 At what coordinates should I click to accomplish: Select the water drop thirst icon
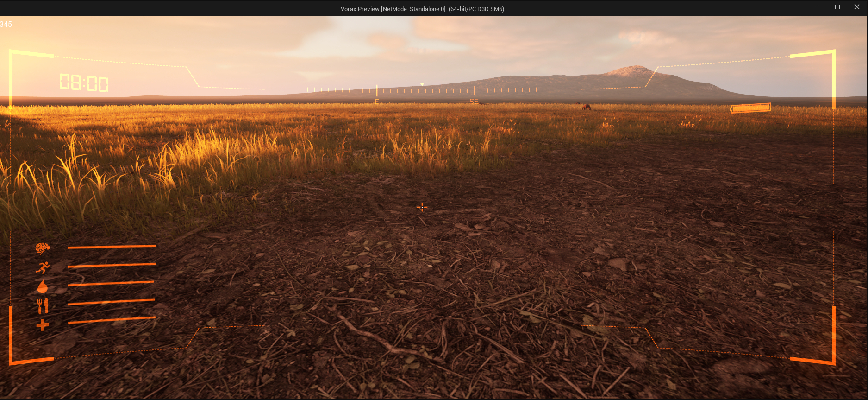pyautogui.click(x=43, y=287)
